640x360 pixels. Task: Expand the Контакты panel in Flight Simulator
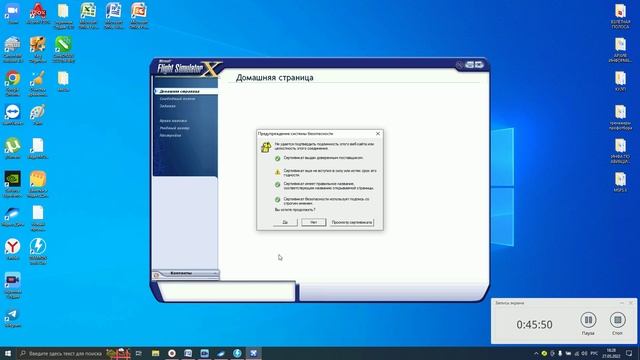(x=186, y=273)
